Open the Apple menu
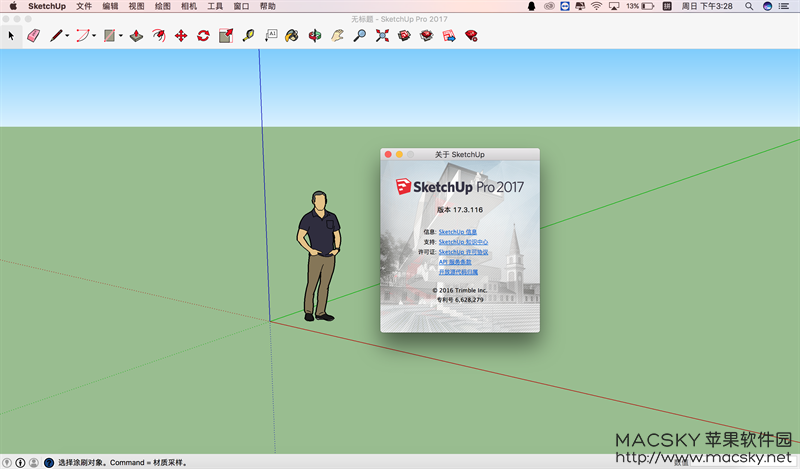800x469 pixels. 13,6
